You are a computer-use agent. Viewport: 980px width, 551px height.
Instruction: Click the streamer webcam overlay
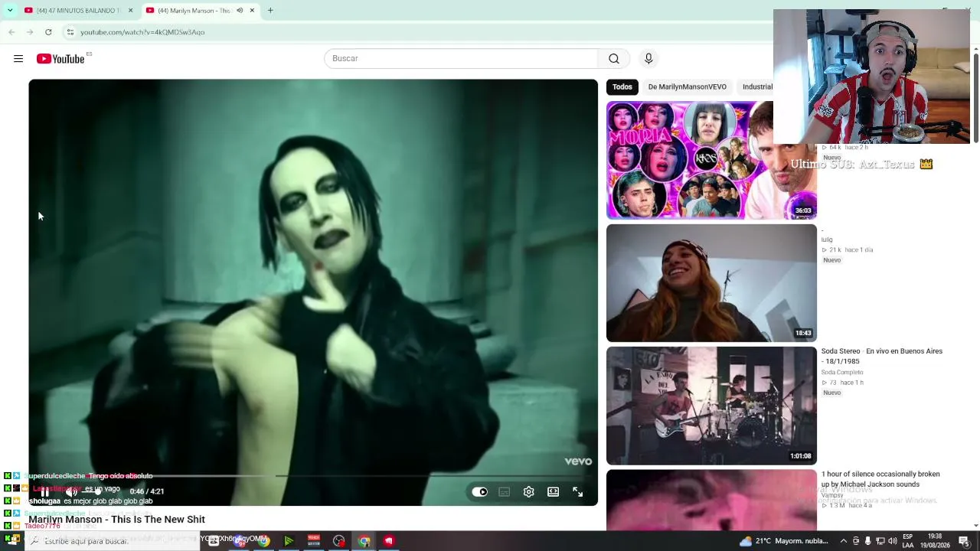point(871,77)
